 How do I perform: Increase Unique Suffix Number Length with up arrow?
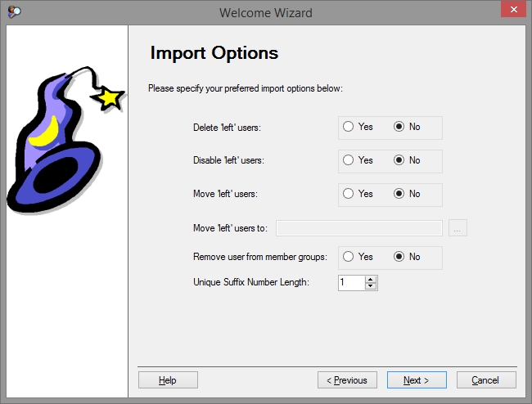(371, 280)
